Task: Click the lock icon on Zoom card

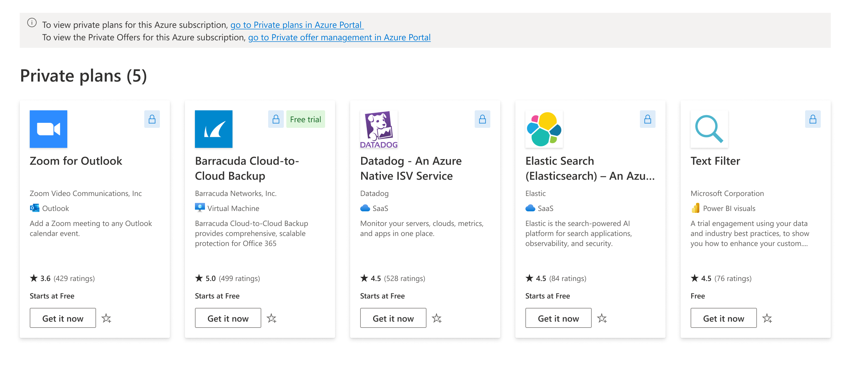Action: [152, 119]
